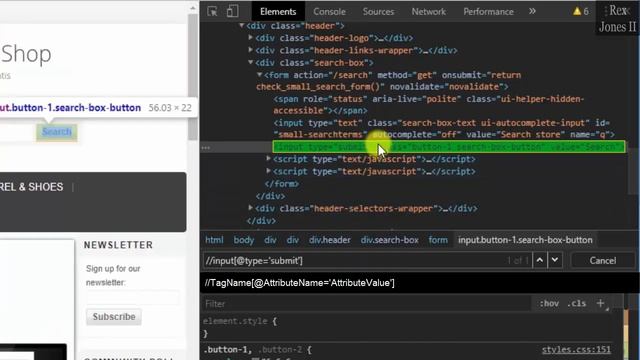
Task: Click the Shop store logo text
Action: [26, 54]
